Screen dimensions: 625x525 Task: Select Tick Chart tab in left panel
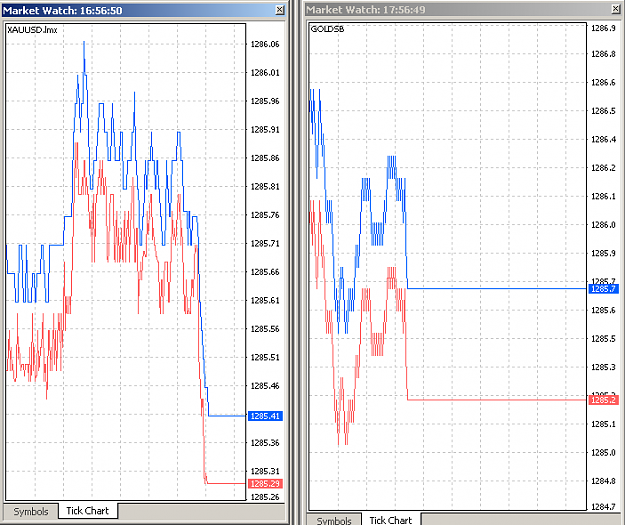(88, 511)
